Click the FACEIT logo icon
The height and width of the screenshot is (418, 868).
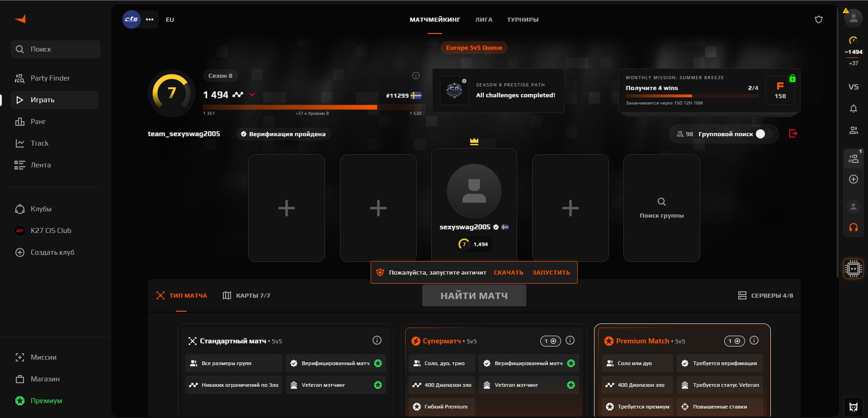[x=20, y=19]
